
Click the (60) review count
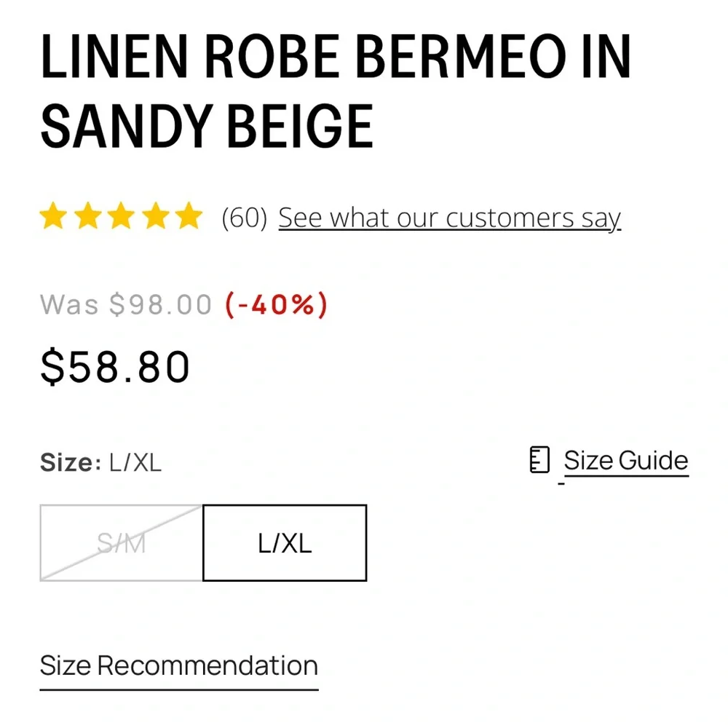coord(244,218)
